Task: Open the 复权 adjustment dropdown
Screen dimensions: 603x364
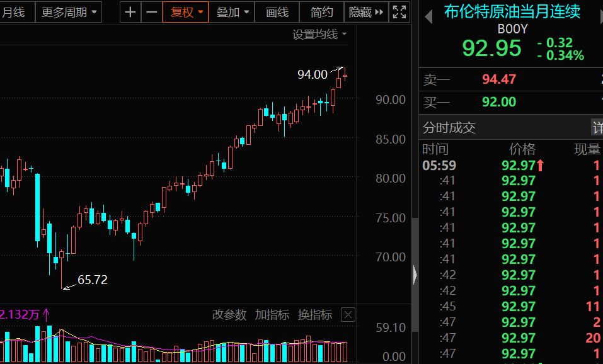Action: [187, 12]
